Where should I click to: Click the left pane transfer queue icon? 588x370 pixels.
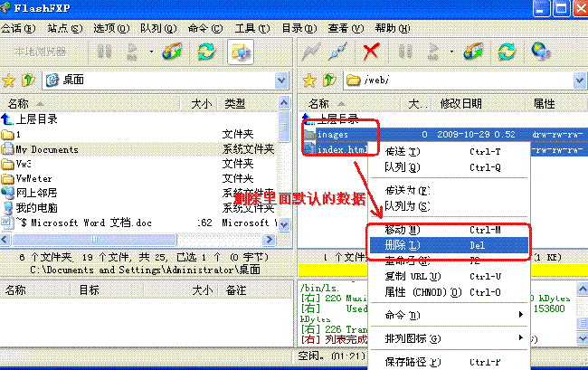tap(132, 52)
